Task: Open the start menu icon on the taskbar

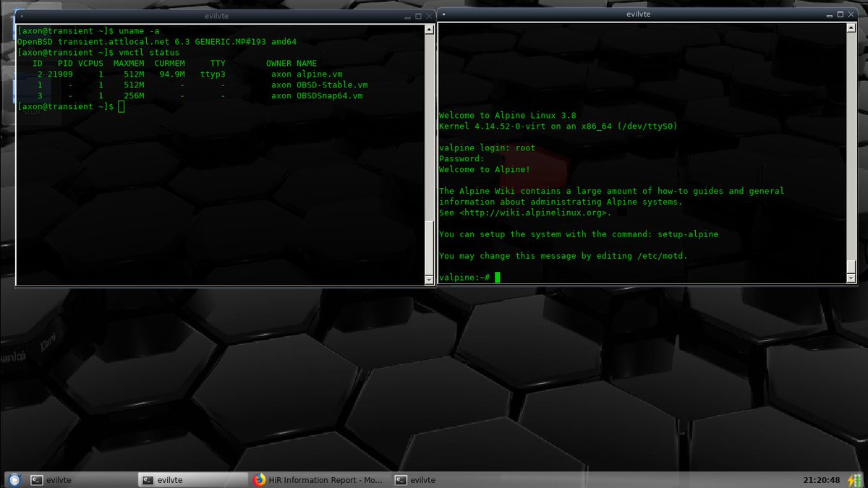Action: click(x=14, y=480)
